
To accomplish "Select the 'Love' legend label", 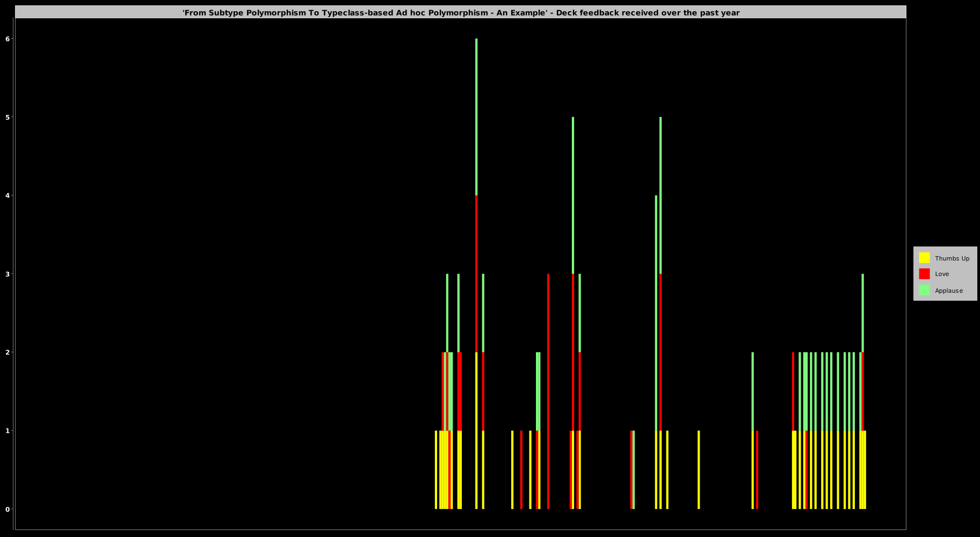I will 942,274.
